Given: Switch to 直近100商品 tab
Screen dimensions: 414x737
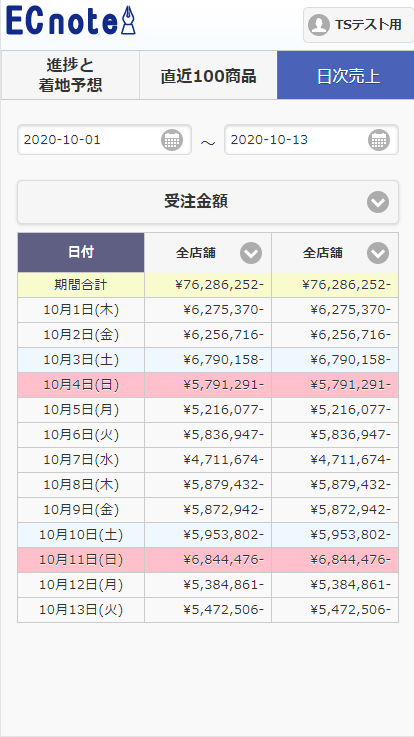Looking at the screenshot, I should [208, 75].
